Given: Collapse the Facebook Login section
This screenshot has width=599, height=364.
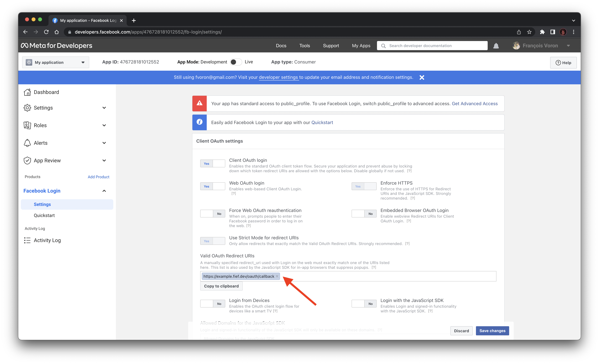Looking at the screenshot, I should point(104,191).
